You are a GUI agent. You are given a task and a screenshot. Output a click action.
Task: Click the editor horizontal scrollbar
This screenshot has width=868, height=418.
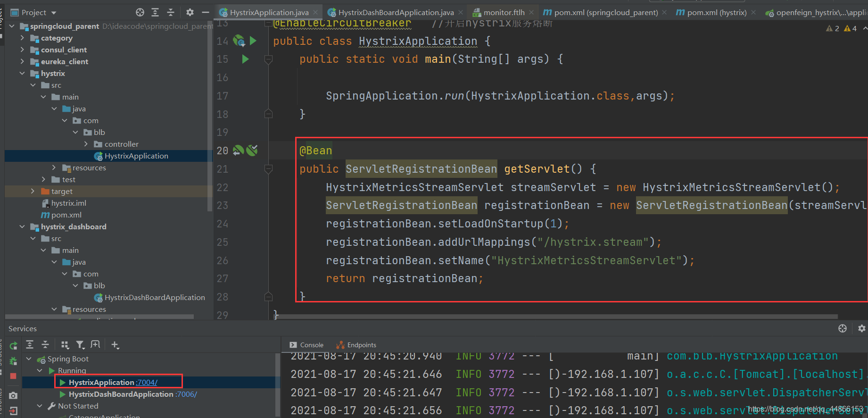tap(555, 317)
